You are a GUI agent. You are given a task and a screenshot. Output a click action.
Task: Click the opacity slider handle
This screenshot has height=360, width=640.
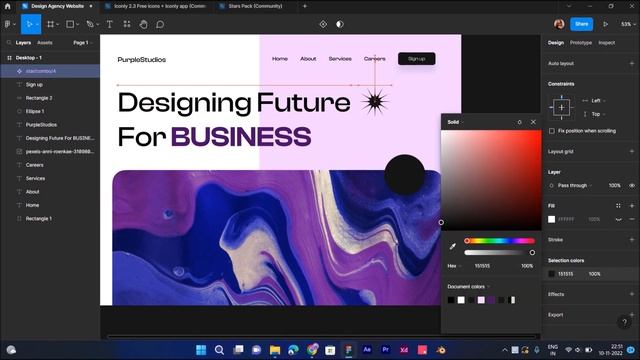point(532,253)
